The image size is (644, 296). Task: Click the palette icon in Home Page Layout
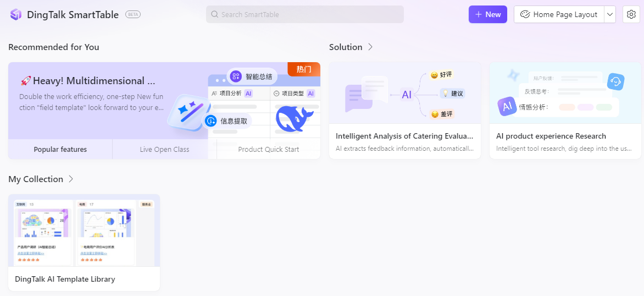click(525, 14)
